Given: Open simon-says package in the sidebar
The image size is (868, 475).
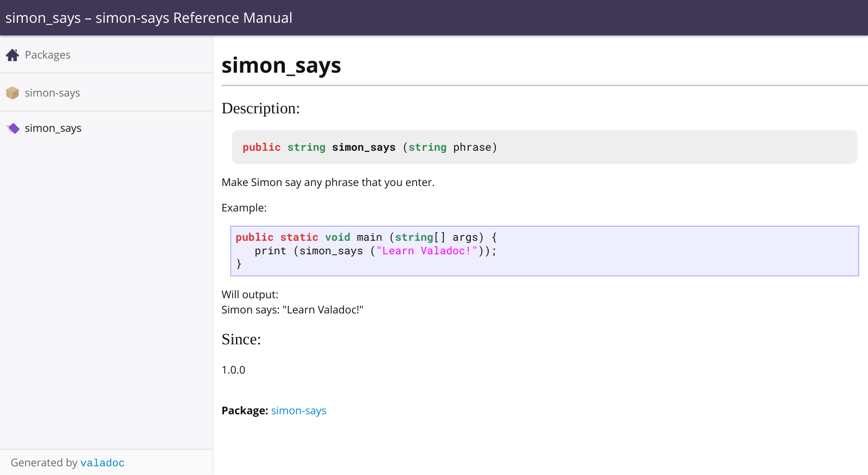Looking at the screenshot, I should click(52, 93).
